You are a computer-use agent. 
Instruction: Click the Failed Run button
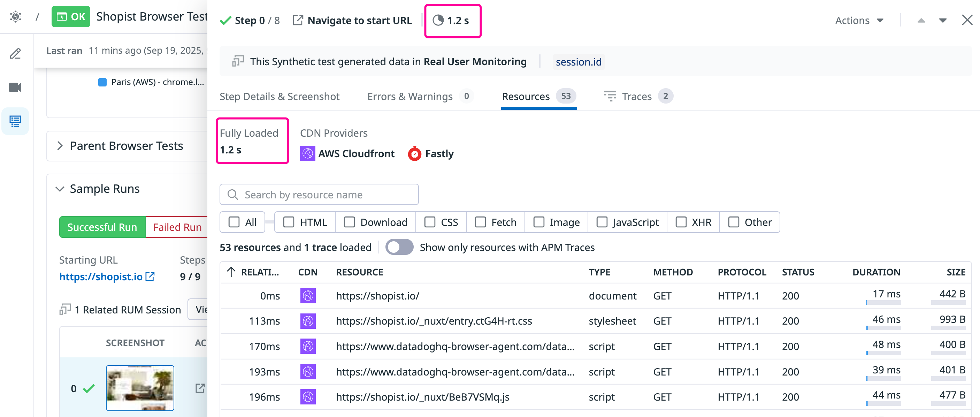tap(177, 227)
